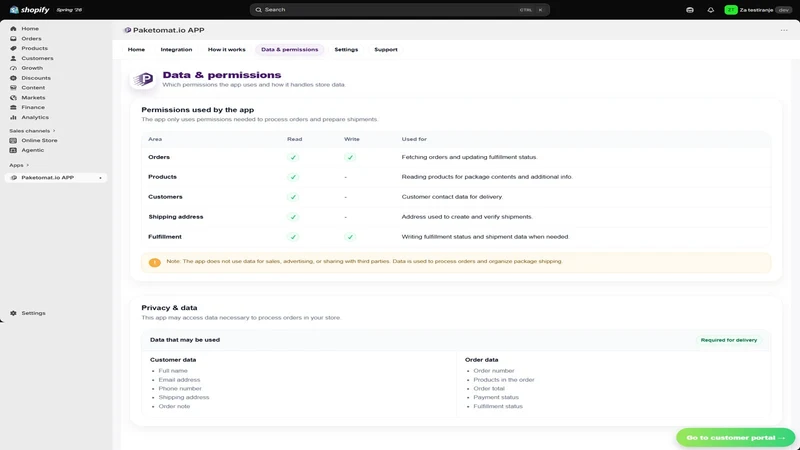Open Discounts section
Image resolution: width=800 pixels, height=450 pixels.
coord(36,78)
